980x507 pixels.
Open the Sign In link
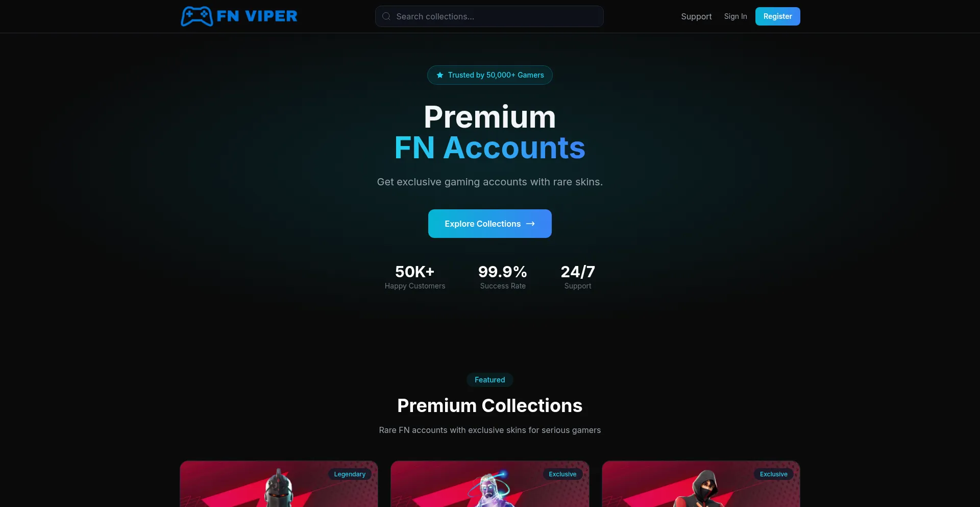[x=735, y=16]
